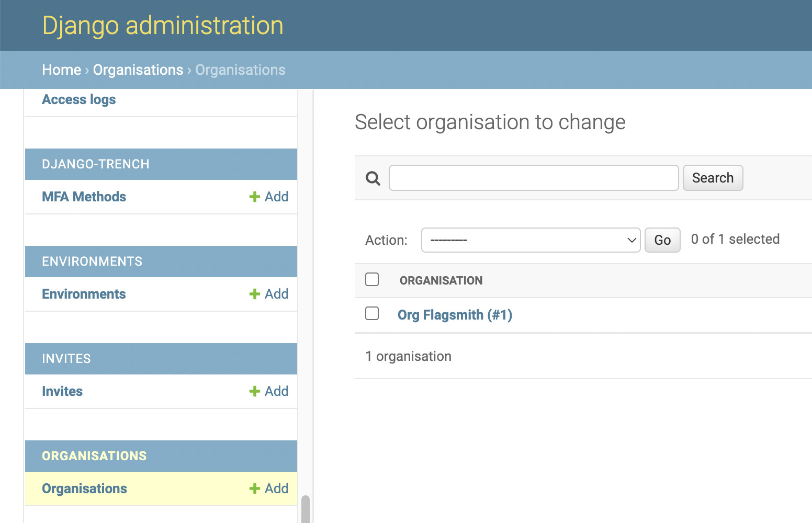
Task: Open the Org Flagsmith (#1) record
Action: click(455, 315)
